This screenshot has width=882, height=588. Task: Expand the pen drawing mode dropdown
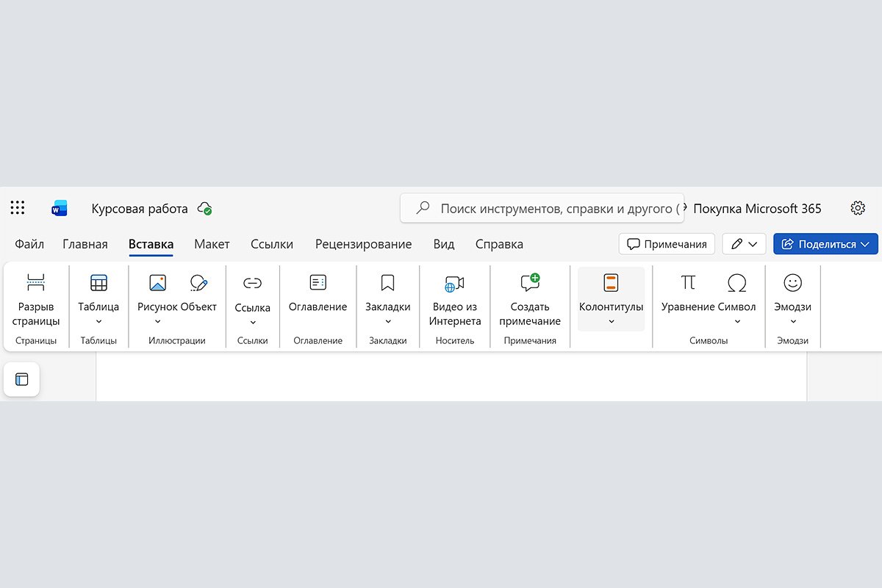tap(753, 243)
